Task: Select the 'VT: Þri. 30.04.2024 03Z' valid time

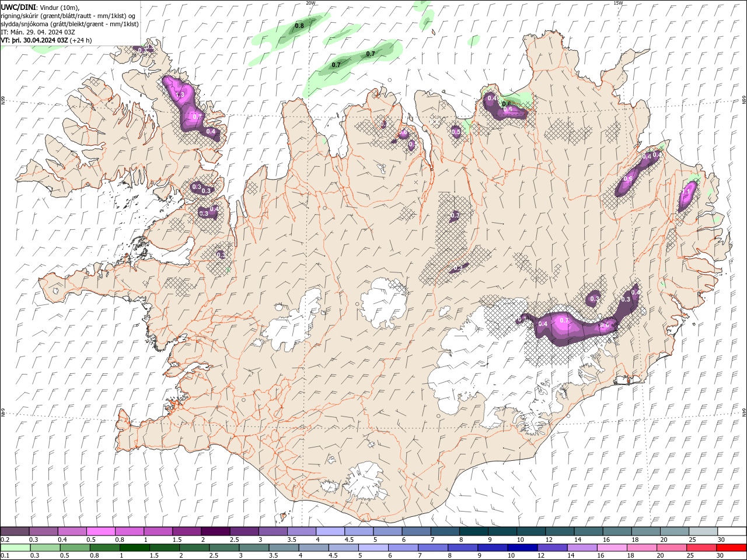Action: [x=35, y=40]
